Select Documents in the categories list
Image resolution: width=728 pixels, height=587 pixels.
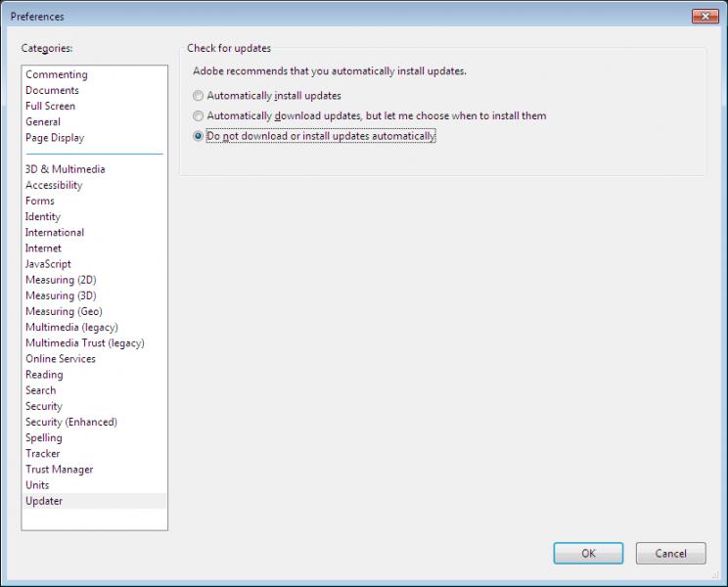52,90
